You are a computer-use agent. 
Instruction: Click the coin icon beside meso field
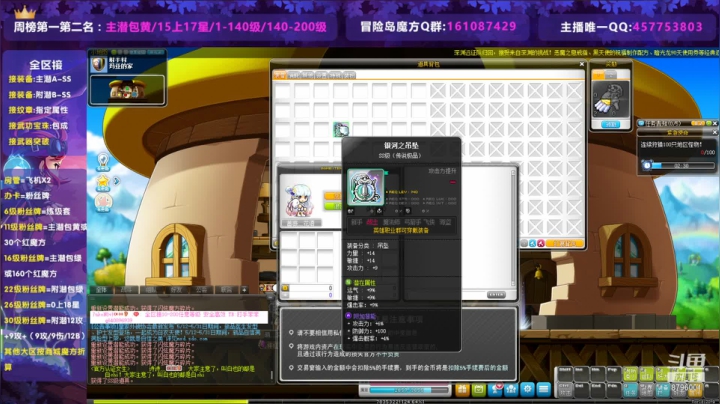tap(285, 288)
